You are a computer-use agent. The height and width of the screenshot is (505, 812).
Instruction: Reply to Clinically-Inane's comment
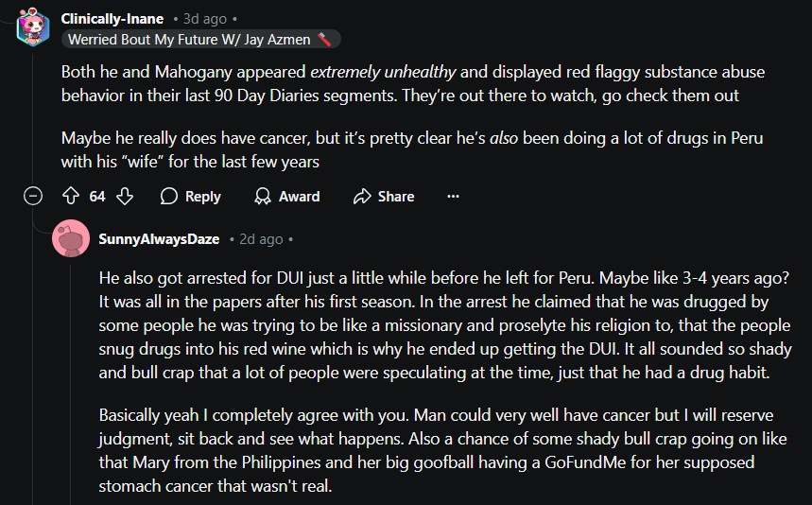[x=190, y=197]
